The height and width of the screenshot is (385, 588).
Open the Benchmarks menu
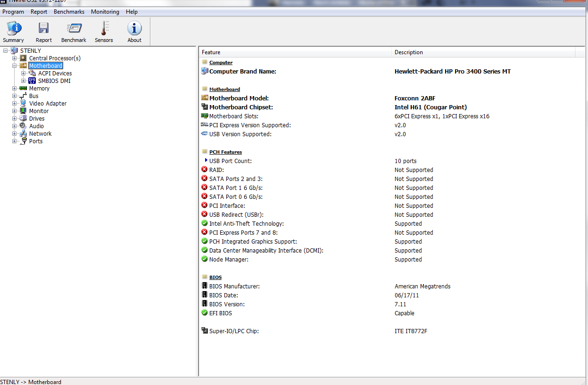coord(69,12)
